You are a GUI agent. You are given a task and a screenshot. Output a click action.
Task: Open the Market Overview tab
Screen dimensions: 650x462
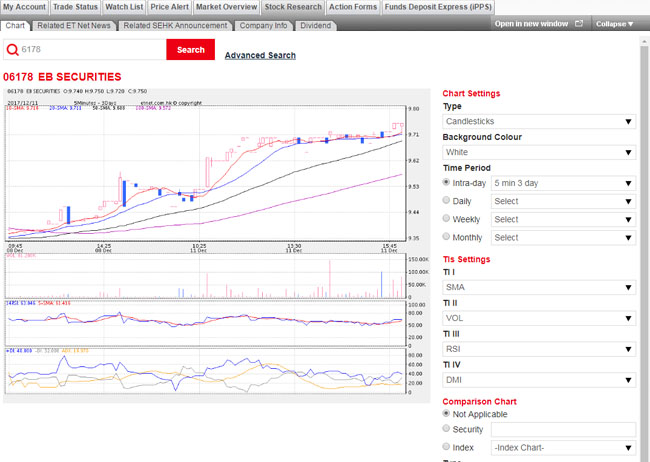(226, 7)
